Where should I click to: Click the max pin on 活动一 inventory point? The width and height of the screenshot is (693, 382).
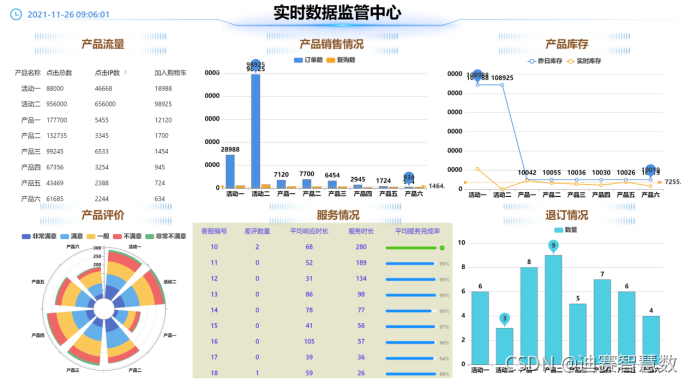477,76
